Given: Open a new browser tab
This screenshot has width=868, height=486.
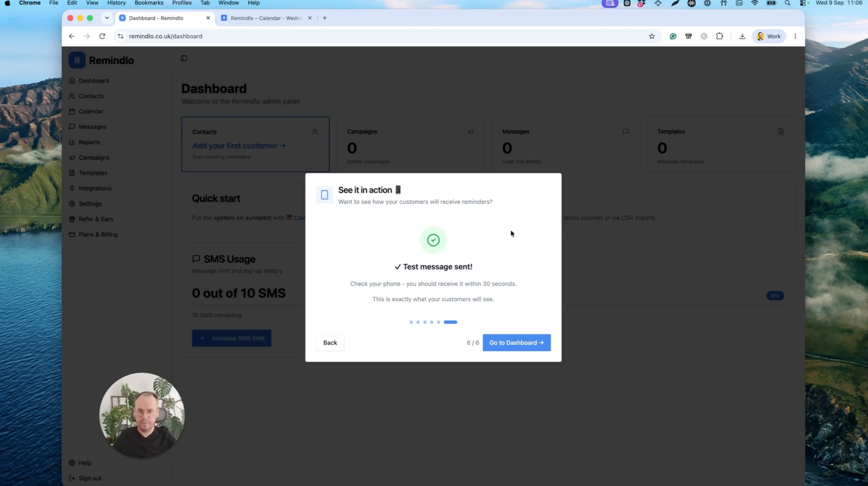Looking at the screenshot, I should 325,18.
